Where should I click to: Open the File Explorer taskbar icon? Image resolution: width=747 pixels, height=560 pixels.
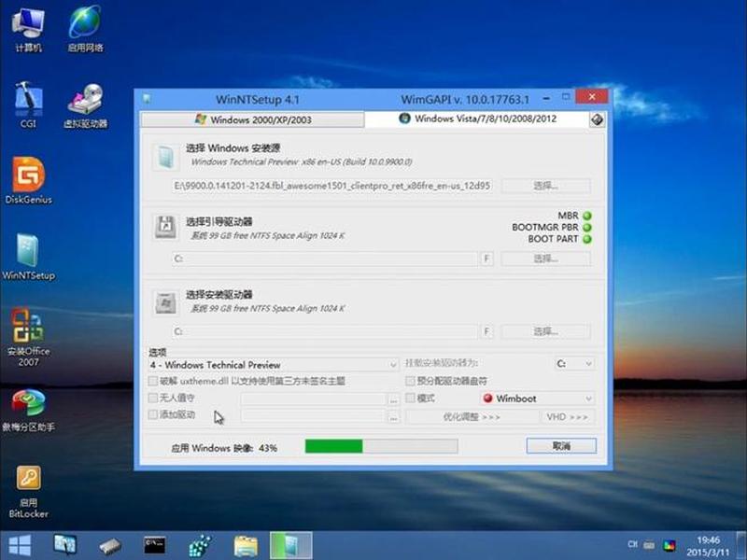246,546
